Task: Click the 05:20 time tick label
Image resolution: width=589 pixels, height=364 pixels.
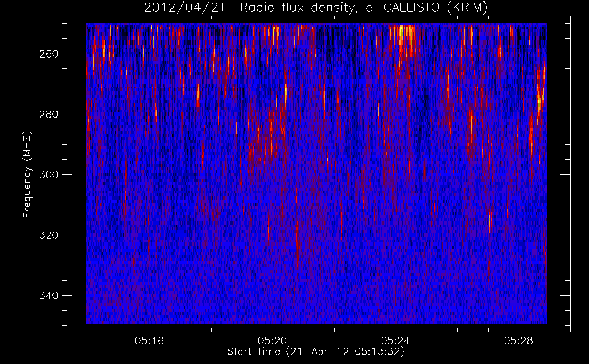Action: [272, 341]
